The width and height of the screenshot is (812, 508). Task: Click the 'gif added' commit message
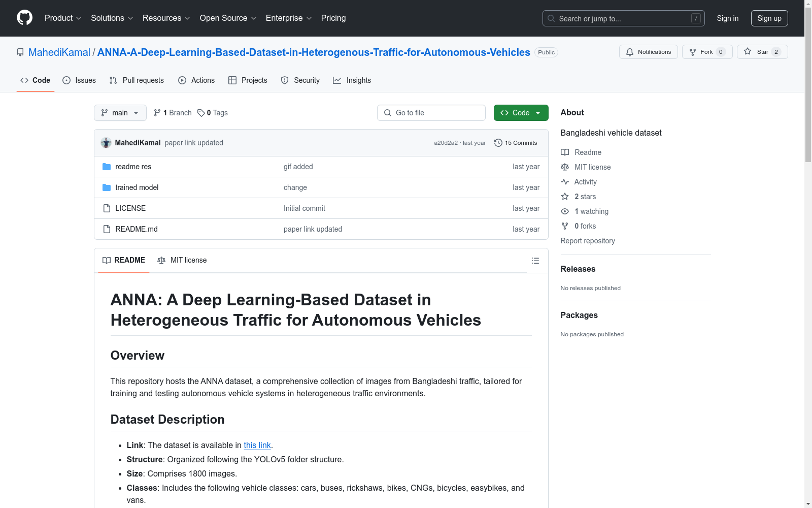click(298, 167)
